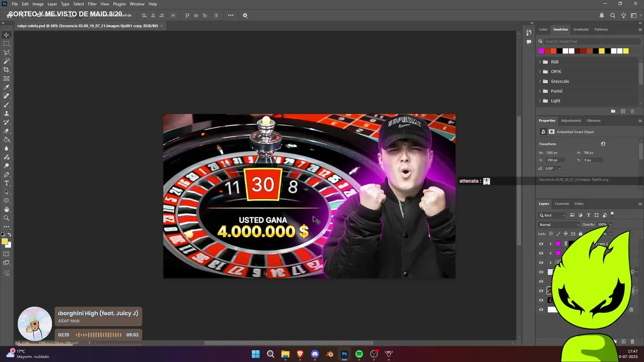Expand the Grayscale swatch folder

tap(540, 81)
